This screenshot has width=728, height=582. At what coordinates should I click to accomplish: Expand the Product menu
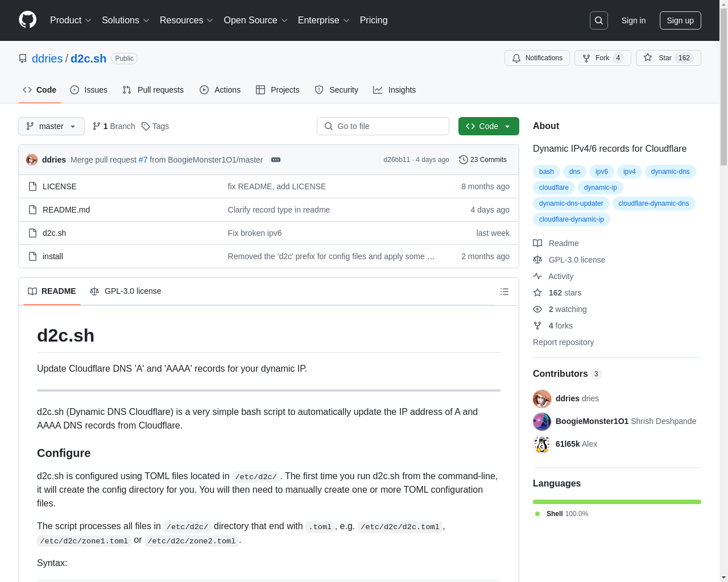click(71, 20)
